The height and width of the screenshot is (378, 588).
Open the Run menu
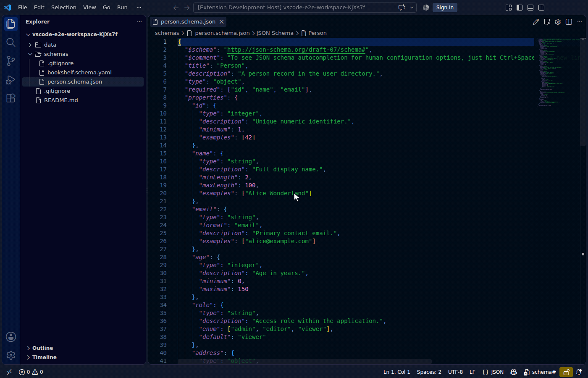point(122,8)
